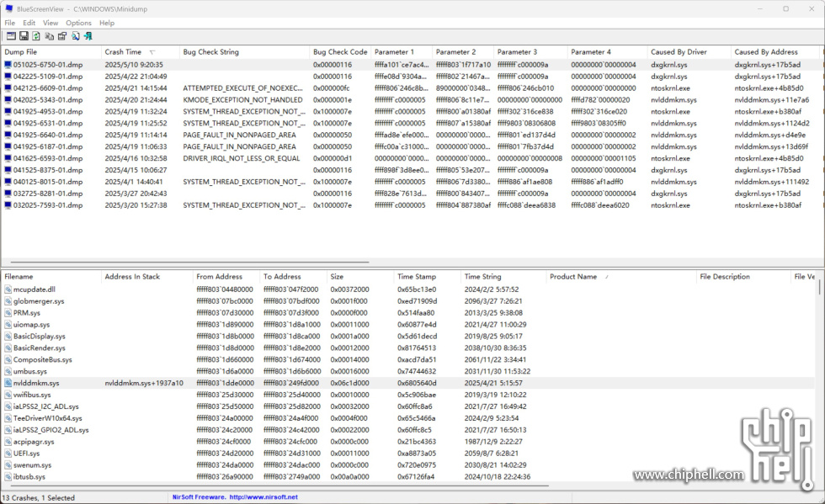Click address nvlddmkm.sys+1937a10 in lower pane

pos(144,383)
